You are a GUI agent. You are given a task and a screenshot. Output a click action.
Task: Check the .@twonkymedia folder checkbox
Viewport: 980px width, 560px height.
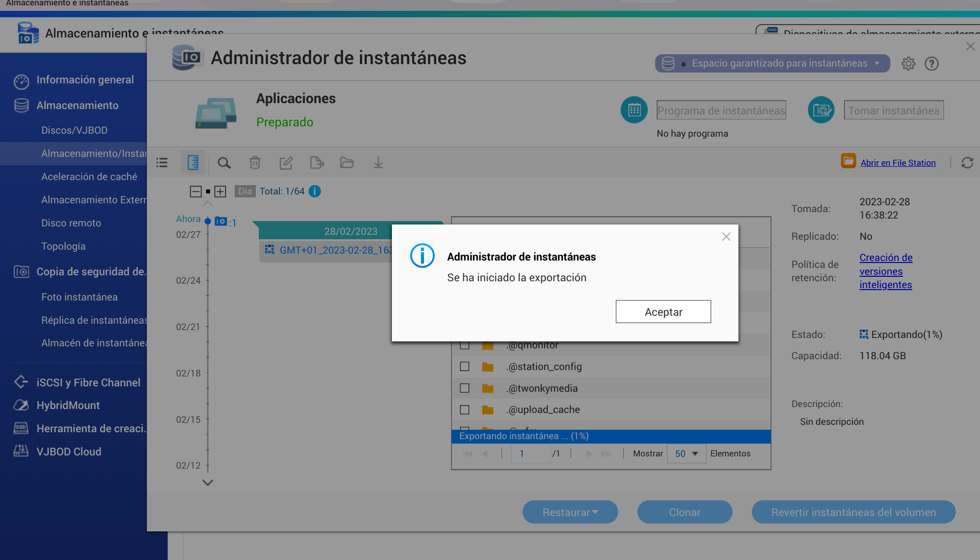(464, 388)
